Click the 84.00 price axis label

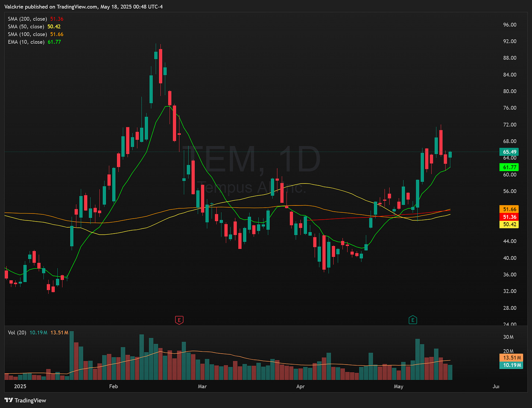510,75
